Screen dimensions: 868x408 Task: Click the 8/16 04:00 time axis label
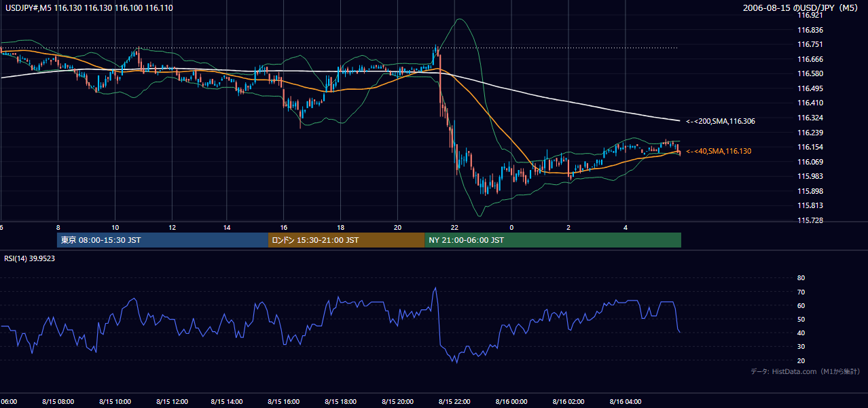[626, 401]
